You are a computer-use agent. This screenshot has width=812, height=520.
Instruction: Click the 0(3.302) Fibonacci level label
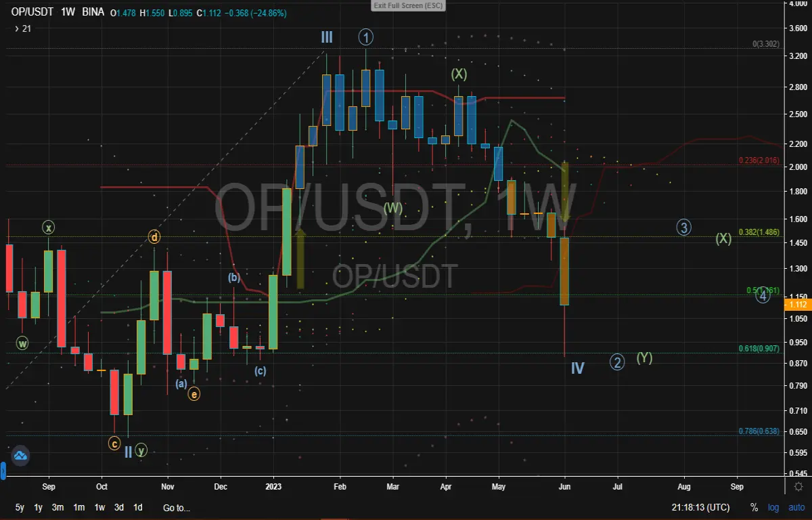pyautogui.click(x=766, y=44)
